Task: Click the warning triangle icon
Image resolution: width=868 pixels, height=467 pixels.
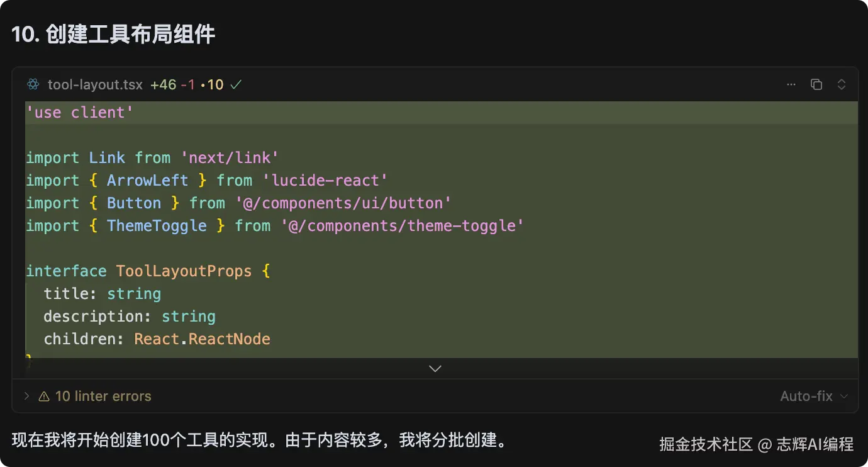Action: point(44,397)
